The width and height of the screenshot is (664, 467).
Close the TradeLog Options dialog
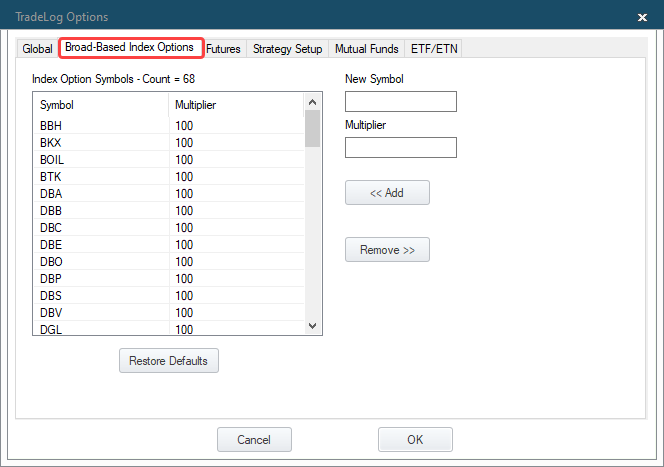coord(642,17)
